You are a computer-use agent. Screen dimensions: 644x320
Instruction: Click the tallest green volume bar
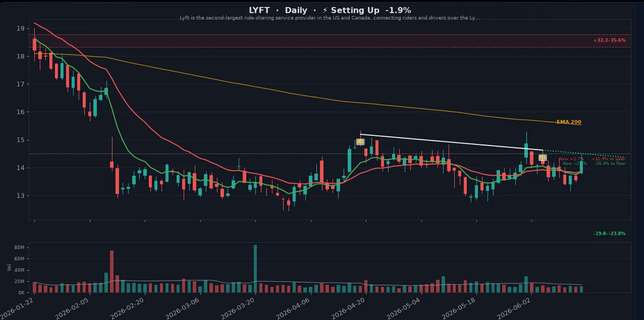(x=255, y=268)
